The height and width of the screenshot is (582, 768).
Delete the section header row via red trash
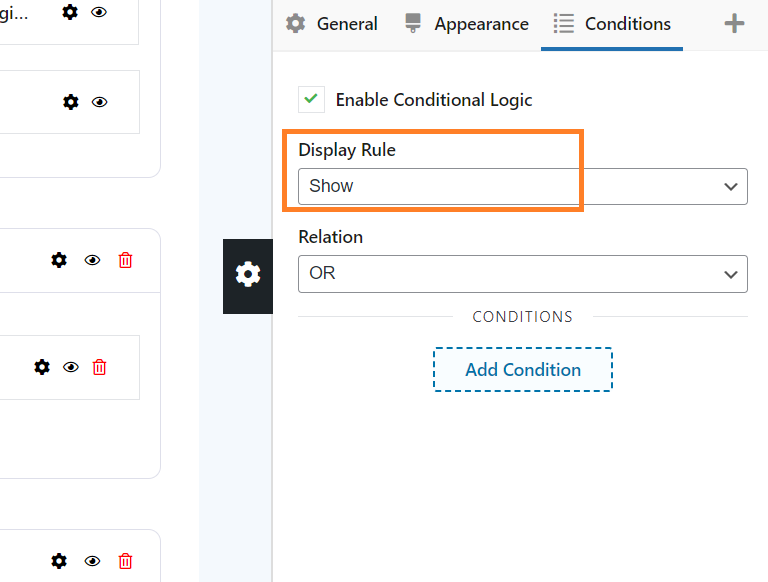click(x=125, y=260)
